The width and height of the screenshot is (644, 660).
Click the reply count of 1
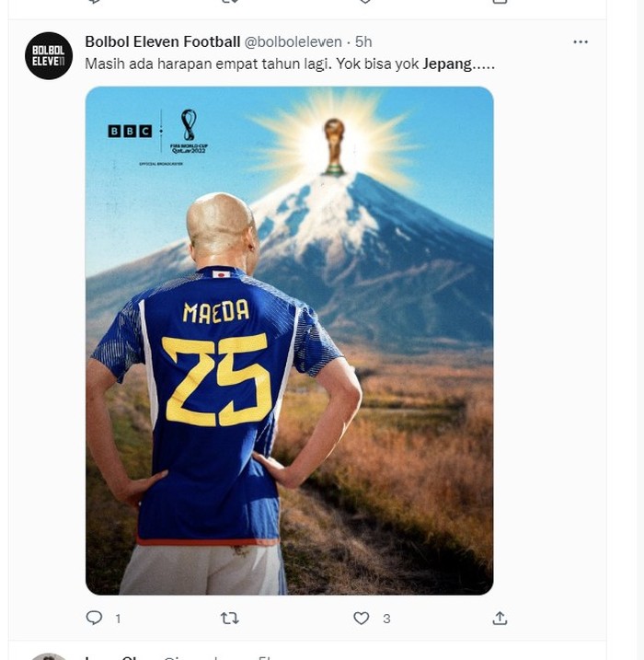[118, 619]
